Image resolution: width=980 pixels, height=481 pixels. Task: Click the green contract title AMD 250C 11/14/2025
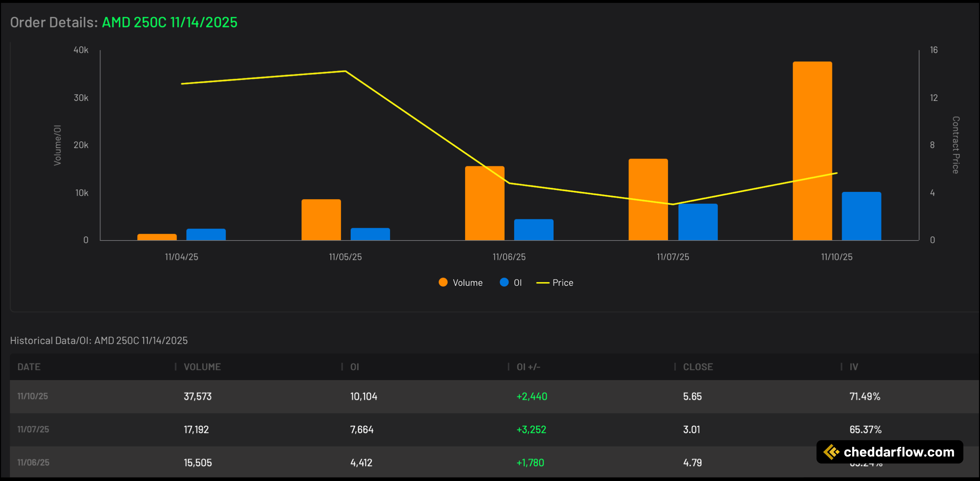tap(169, 22)
